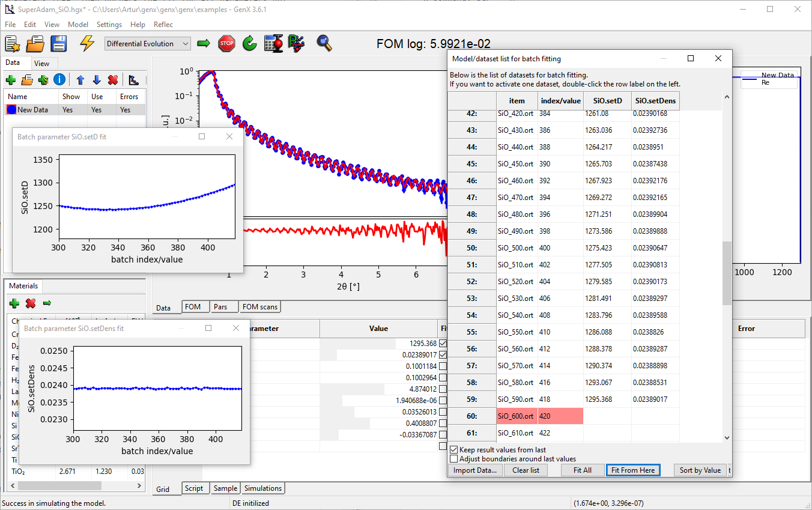Click the New Data blue color marker
Viewport: 812px width, 510px height.
(11, 110)
